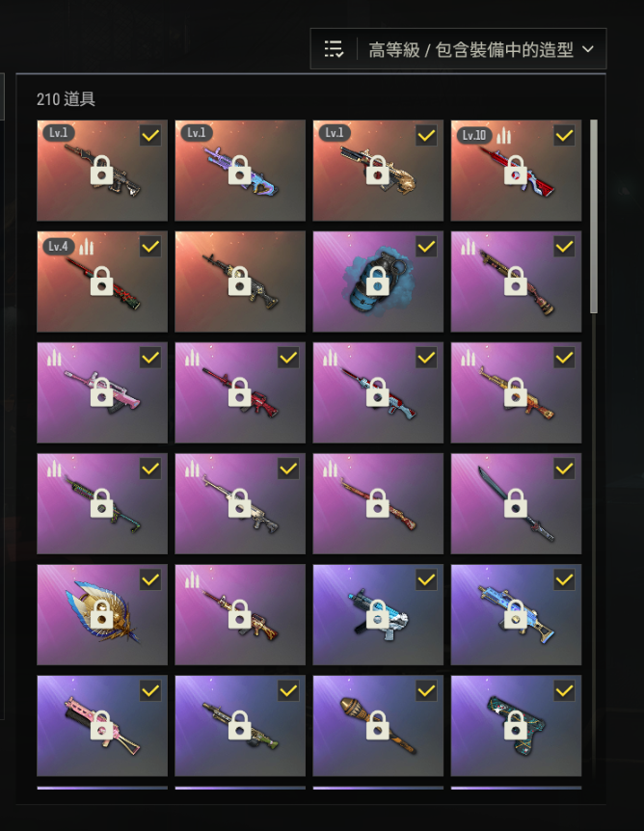Click the Lv.1 purple-blue rifle without checkmark
644x831 pixels.
[240, 170]
